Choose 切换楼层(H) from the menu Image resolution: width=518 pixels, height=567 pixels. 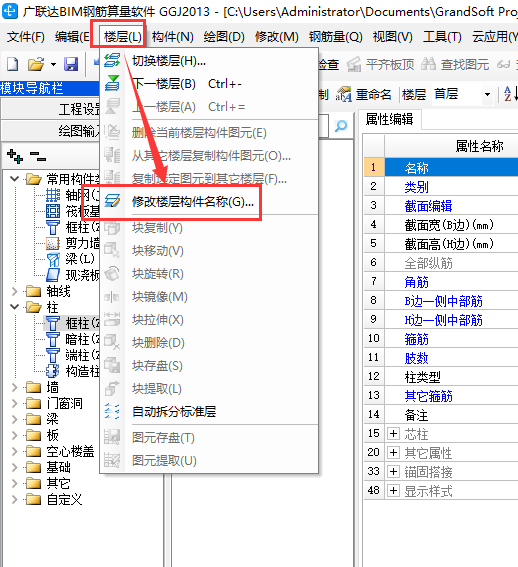pos(169,61)
